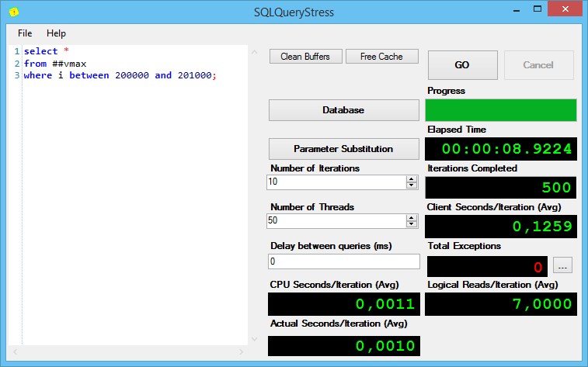
Task: Open Parameter Substitution dialog
Action: tap(343, 149)
